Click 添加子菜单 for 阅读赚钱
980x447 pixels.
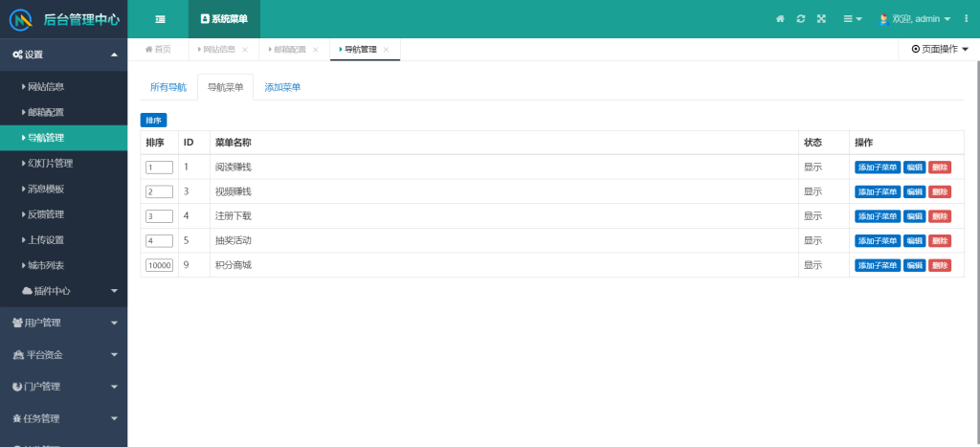(877, 167)
